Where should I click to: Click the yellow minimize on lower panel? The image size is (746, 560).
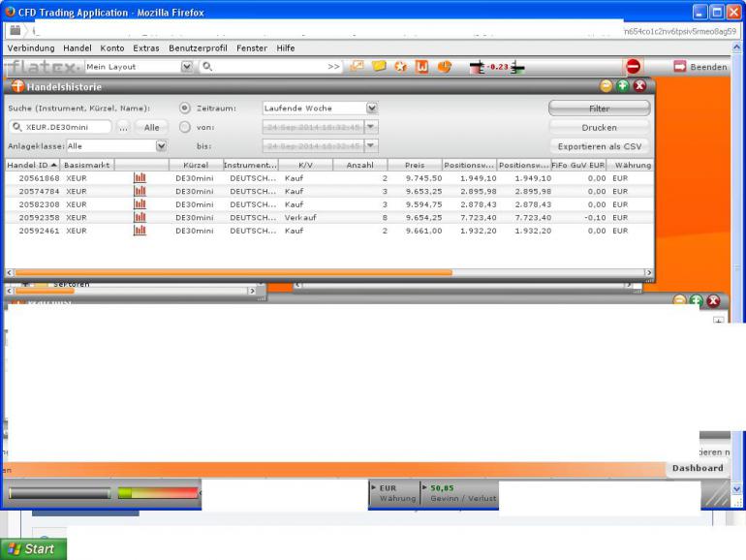(679, 300)
